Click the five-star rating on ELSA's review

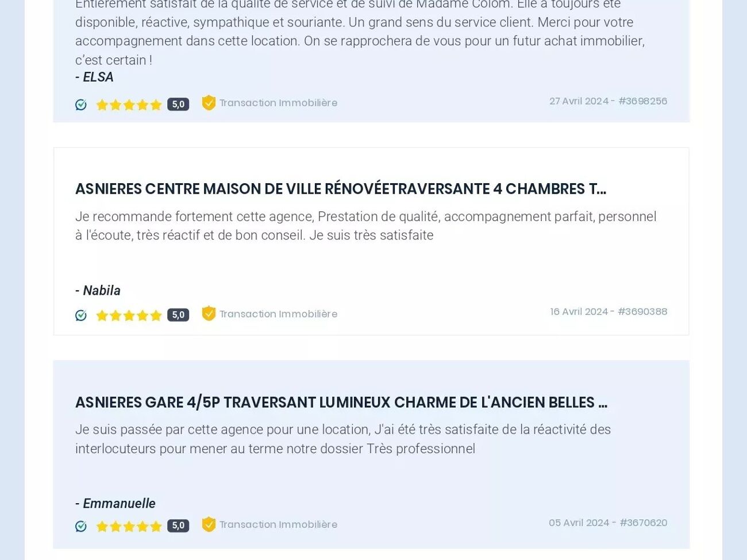click(x=129, y=105)
